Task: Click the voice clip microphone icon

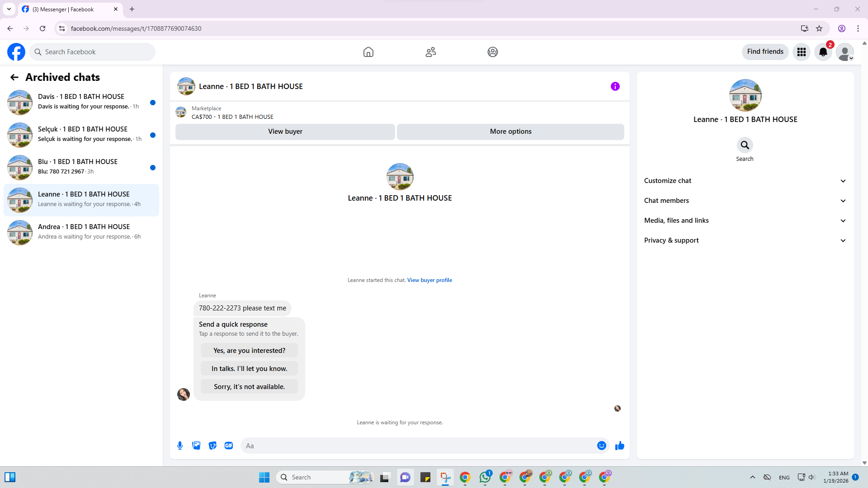Action: pos(180,446)
